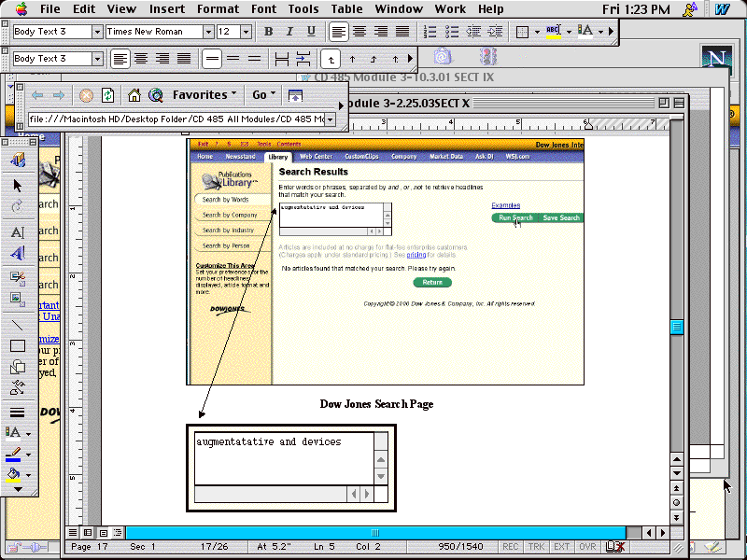
Task: Activate the CD 485 Module 3-10.3.01 window
Action: tap(404, 77)
